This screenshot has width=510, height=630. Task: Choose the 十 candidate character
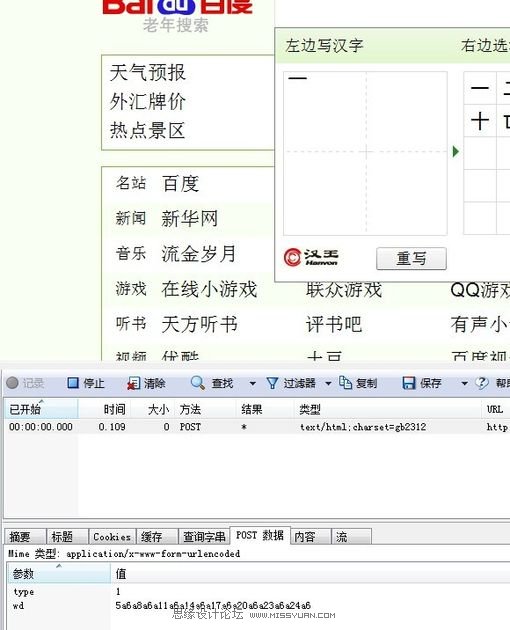[480, 121]
